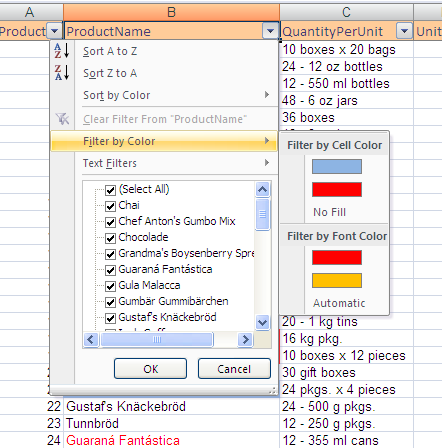
Task: Open the Sort by Color menu item
Action: pyautogui.click(x=164, y=95)
